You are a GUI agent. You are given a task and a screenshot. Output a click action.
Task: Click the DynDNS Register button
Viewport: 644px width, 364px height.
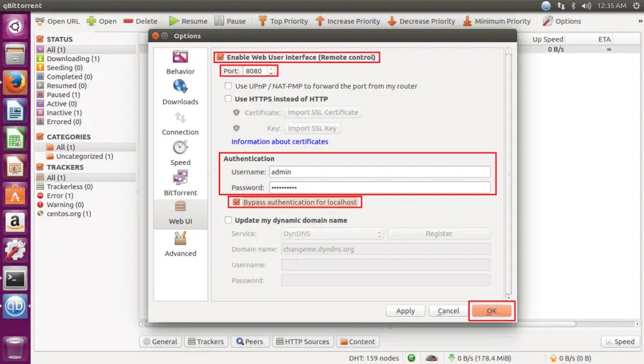point(439,234)
